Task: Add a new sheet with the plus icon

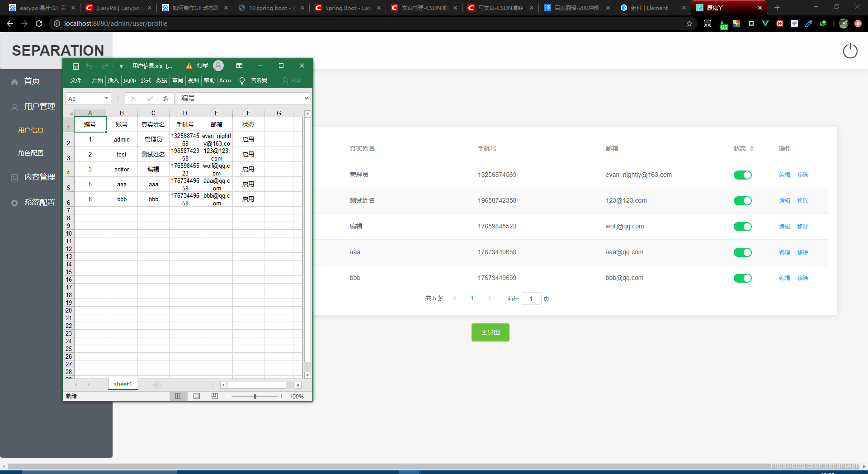Action: coord(157,385)
